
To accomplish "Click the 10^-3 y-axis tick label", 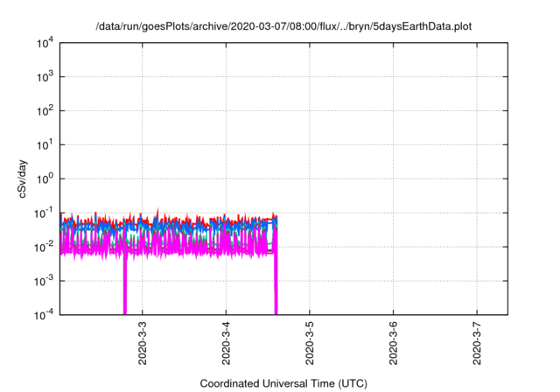I will tap(44, 282).
